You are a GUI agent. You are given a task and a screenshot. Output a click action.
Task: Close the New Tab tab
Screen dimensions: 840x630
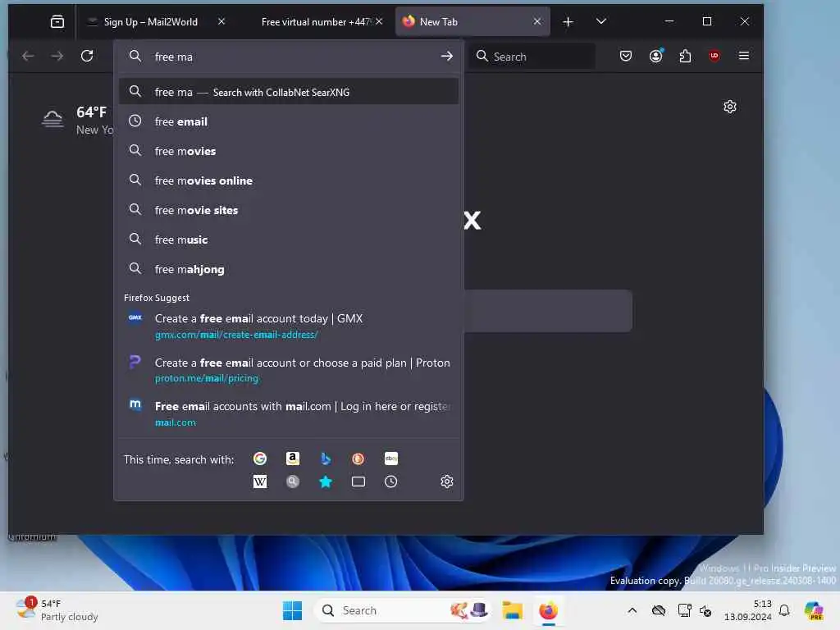tap(537, 21)
